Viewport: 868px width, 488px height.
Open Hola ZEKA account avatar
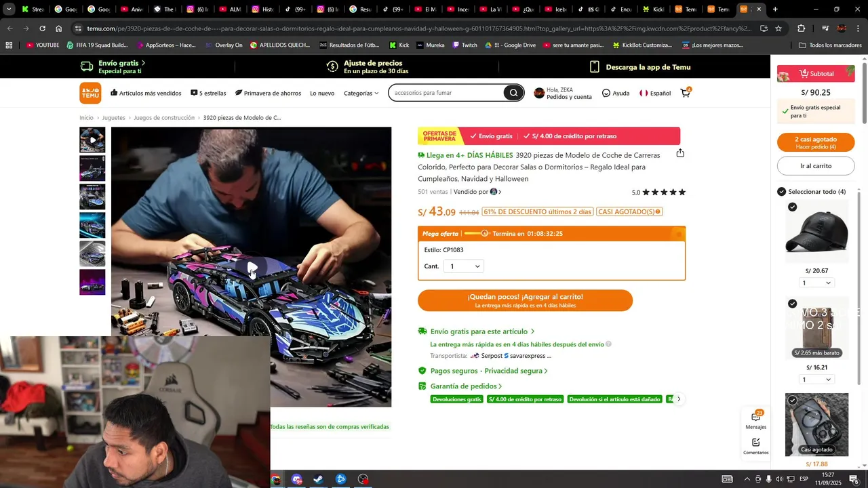pyautogui.click(x=539, y=93)
